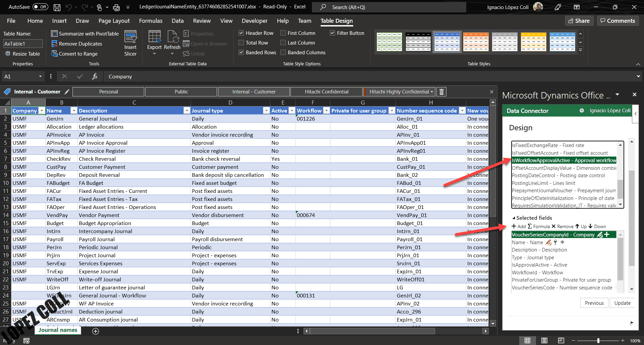Image resolution: width=644 pixels, height=345 pixels.
Task: Uncheck the Banded Rows option
Action: click(241, 52)
